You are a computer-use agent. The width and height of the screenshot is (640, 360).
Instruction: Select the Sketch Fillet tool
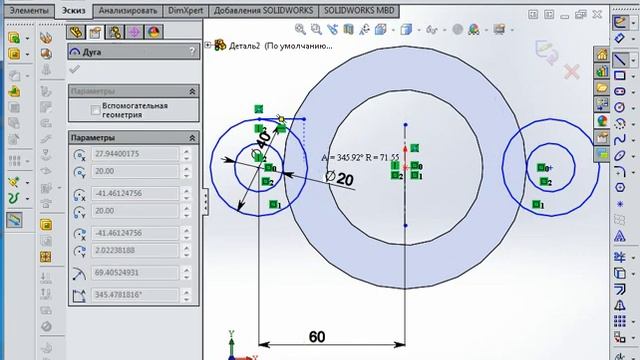[620, 171]
